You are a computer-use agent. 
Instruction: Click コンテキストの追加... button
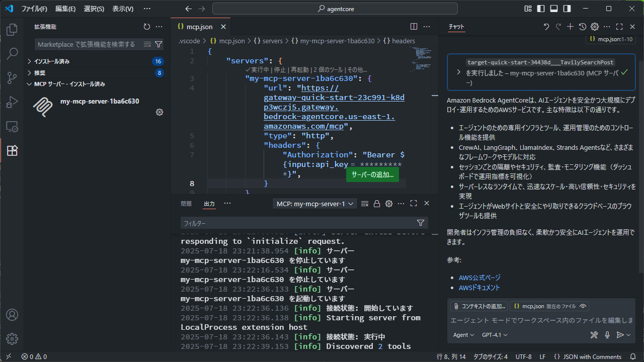point(479,306)
